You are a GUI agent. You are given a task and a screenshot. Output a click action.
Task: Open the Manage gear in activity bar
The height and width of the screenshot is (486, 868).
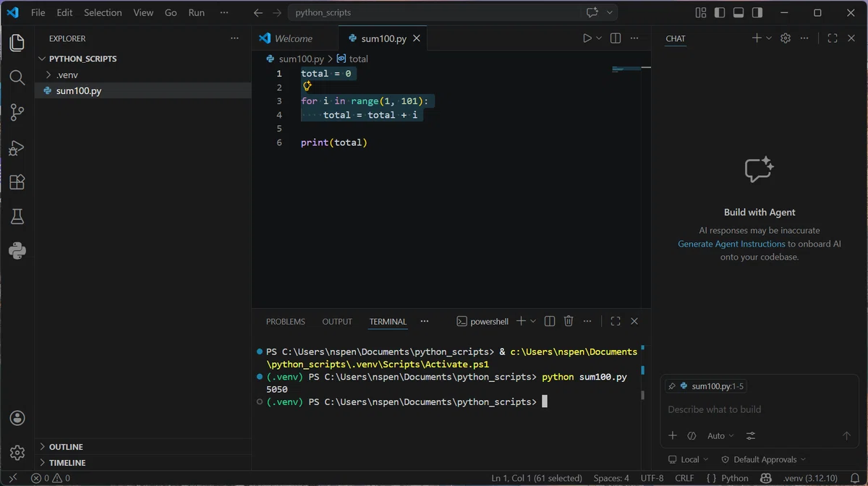click(x=17, y=453)
